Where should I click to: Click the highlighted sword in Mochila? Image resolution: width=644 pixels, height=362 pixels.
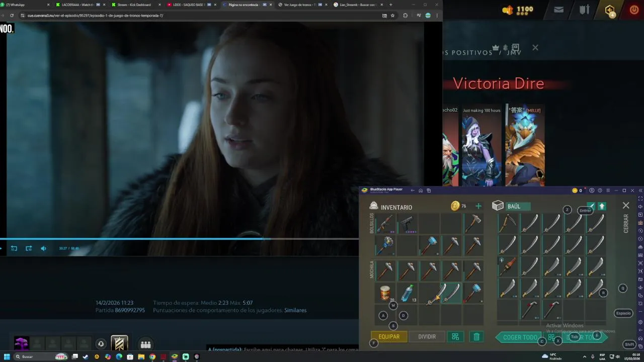(451, 293)
